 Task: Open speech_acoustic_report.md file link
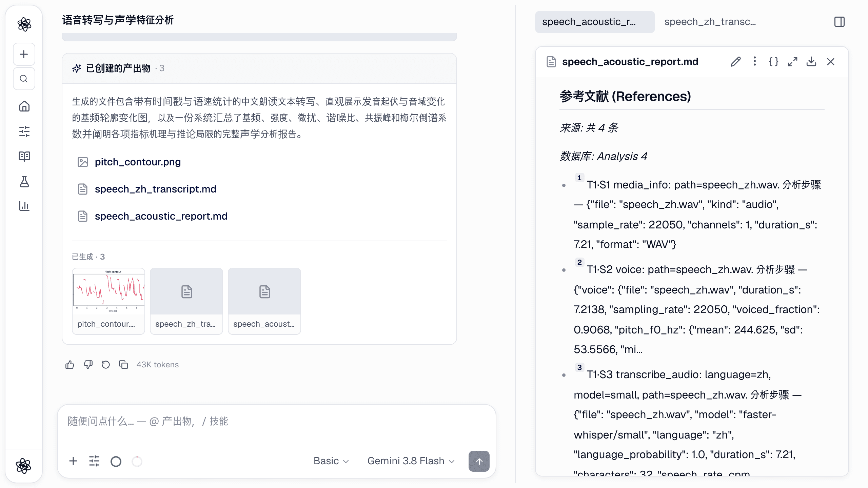[x=161, y=216]
